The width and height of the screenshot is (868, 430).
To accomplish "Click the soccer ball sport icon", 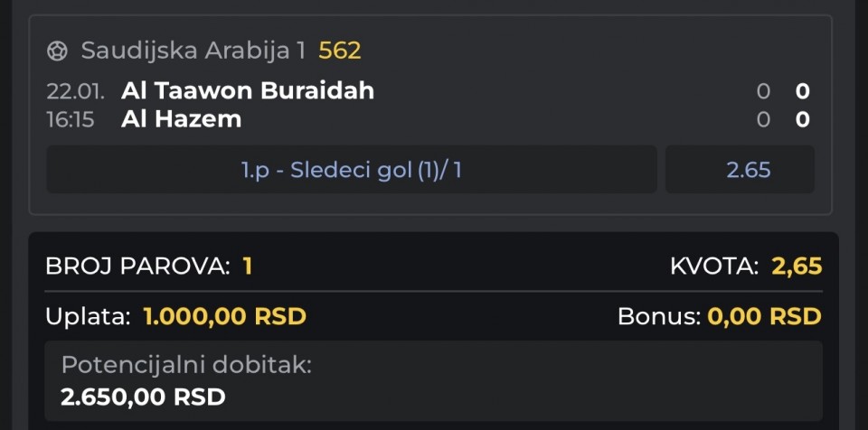I will point(58,51).
